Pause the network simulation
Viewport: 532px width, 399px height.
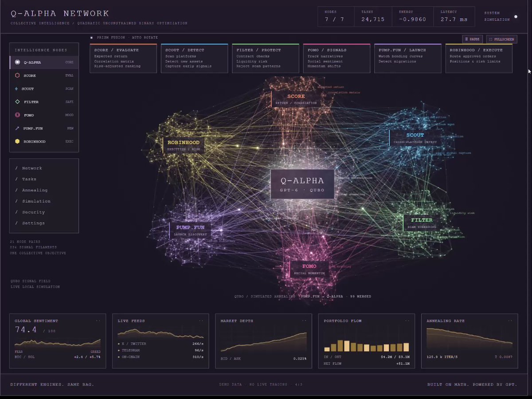click(x=473, y=39)
